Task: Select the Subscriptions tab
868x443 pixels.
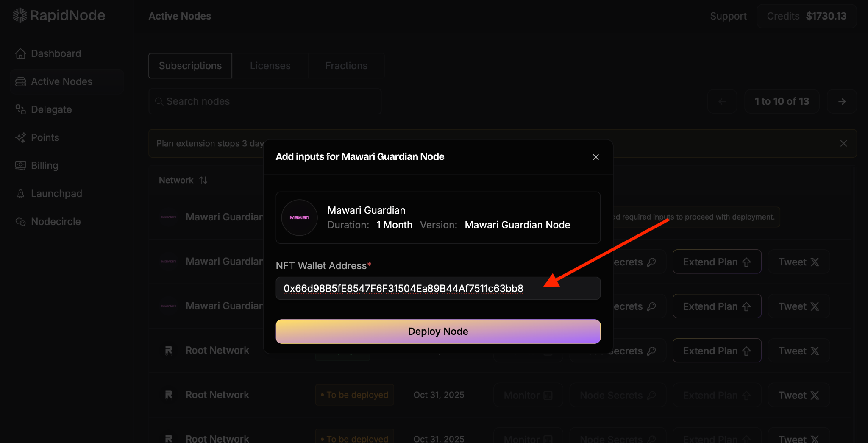Action: click(x=190, y=66)
